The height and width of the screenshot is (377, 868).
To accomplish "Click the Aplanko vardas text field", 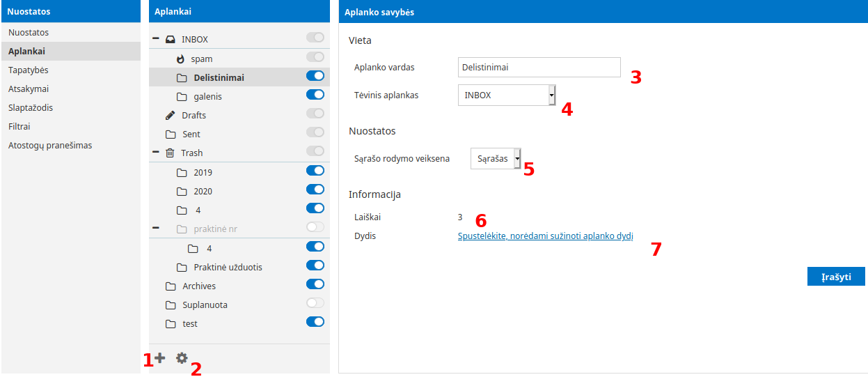I will click(x=539, y=68).
